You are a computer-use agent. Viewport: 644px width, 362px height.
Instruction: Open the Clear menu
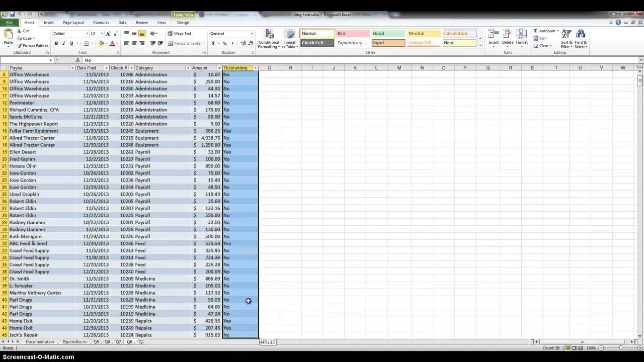(x=542, y=45)
